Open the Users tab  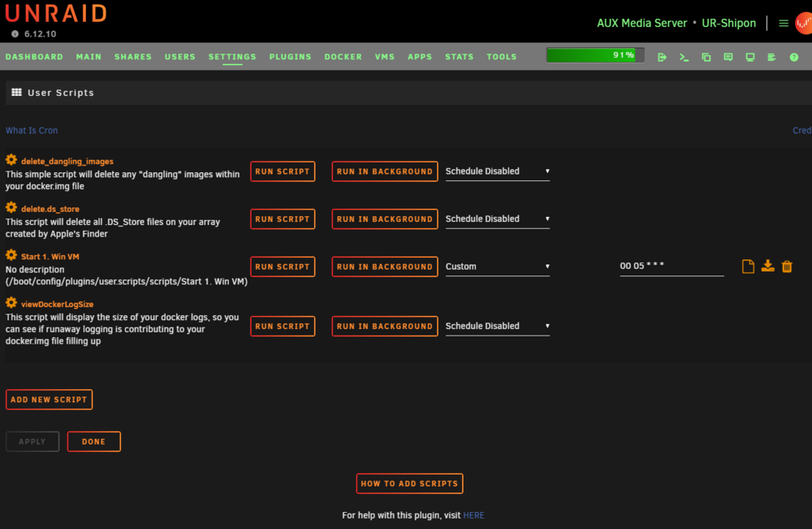point(180,57)
